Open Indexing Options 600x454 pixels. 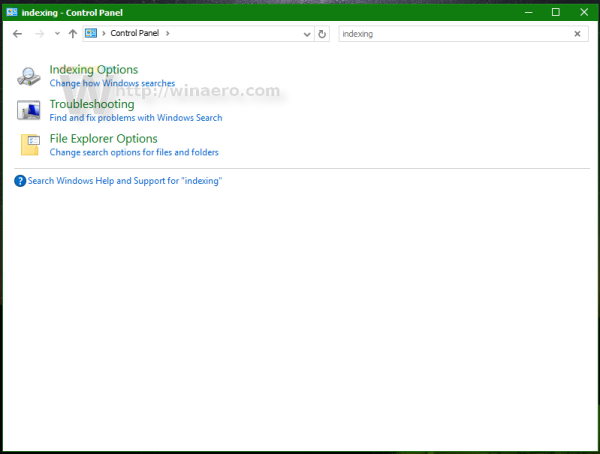point(94,70)
